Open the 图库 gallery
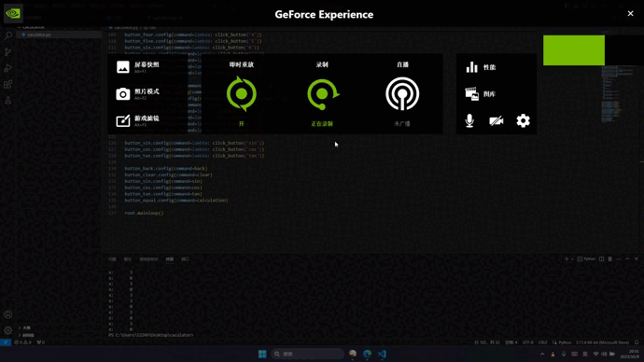Screen dimensions: 644x362 click(x=481, y=94)
